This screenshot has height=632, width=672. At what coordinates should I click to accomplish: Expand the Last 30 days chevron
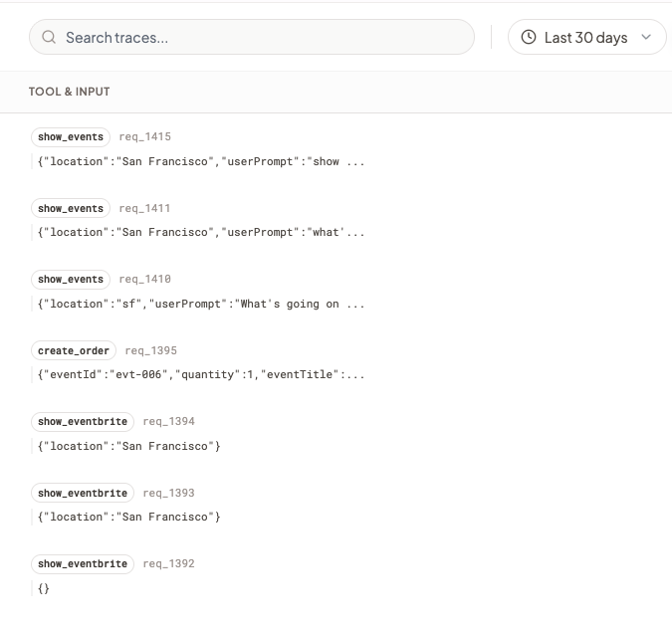point(647,38)
